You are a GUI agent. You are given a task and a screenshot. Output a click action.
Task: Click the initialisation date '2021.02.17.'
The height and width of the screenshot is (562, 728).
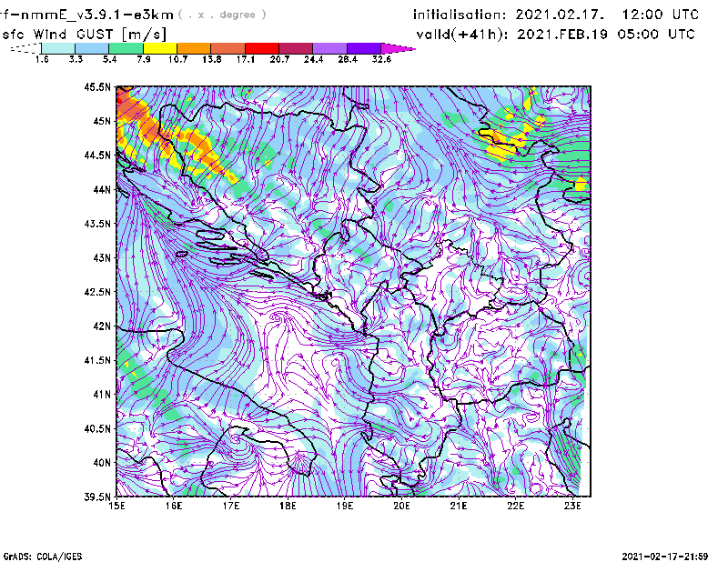click(x=560, y=15)
